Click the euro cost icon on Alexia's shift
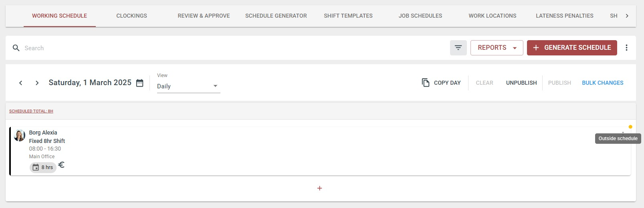 61,165
